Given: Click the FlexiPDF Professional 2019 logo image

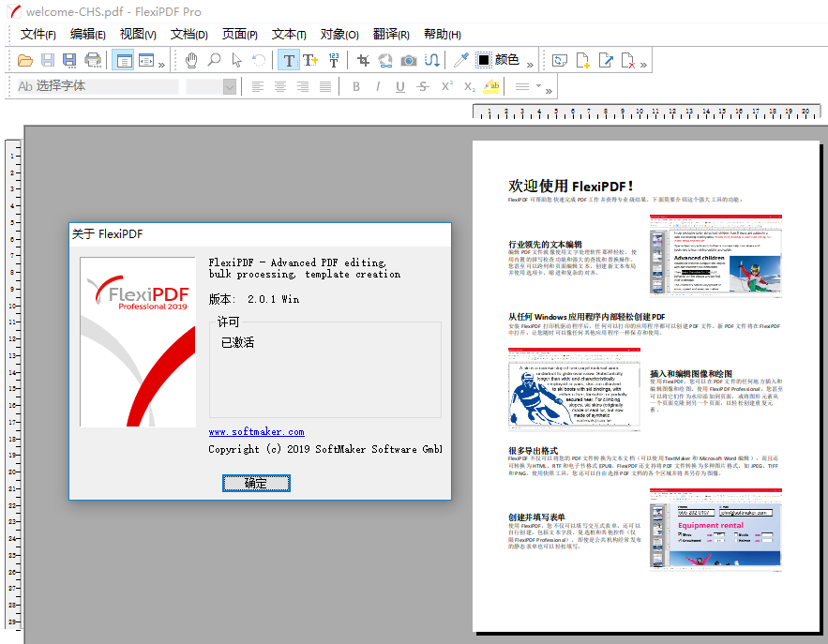Looking at the screenshot, I should point(138,341).
